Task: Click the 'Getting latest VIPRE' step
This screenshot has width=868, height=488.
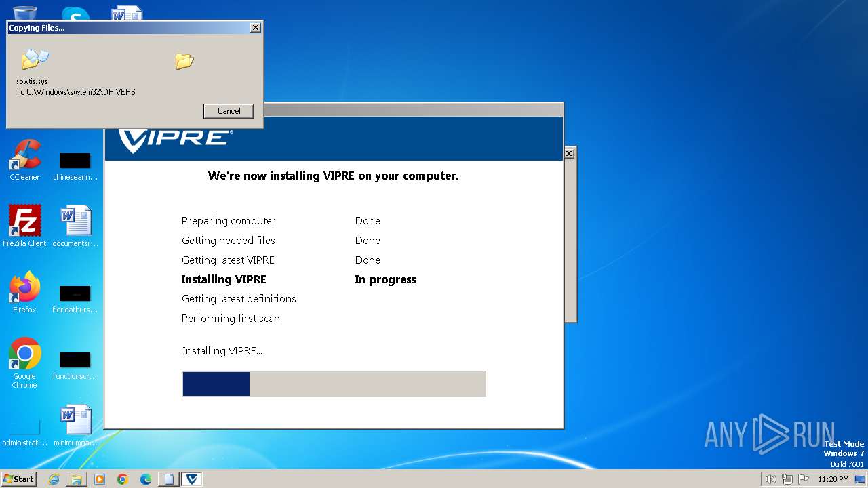Action: tap(228, 260)
